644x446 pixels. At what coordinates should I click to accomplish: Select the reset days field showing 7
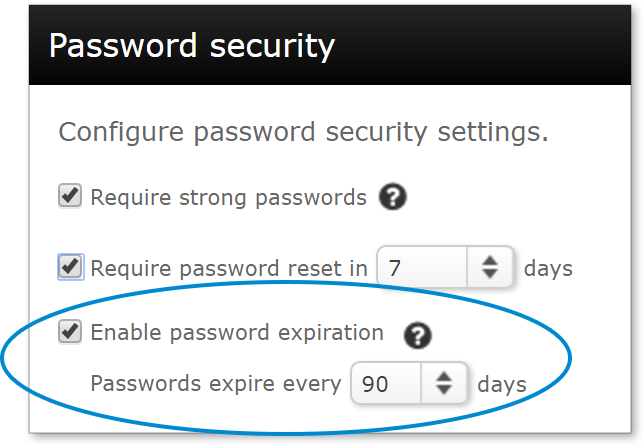click(422, 267)
